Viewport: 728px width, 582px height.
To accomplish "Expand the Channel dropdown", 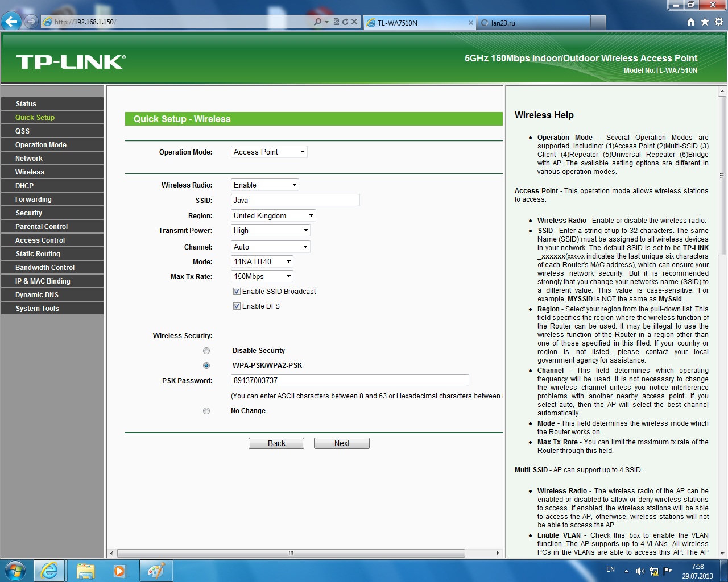I will click(271, 247).
